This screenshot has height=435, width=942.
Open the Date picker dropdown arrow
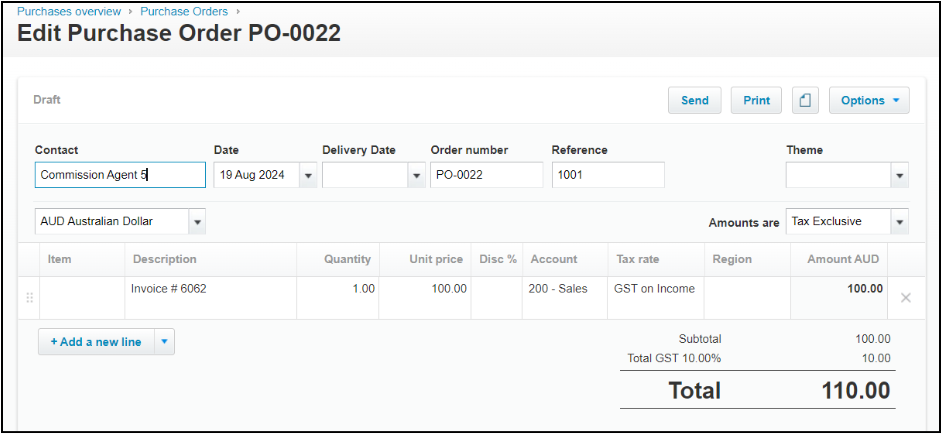pos(307,176)
